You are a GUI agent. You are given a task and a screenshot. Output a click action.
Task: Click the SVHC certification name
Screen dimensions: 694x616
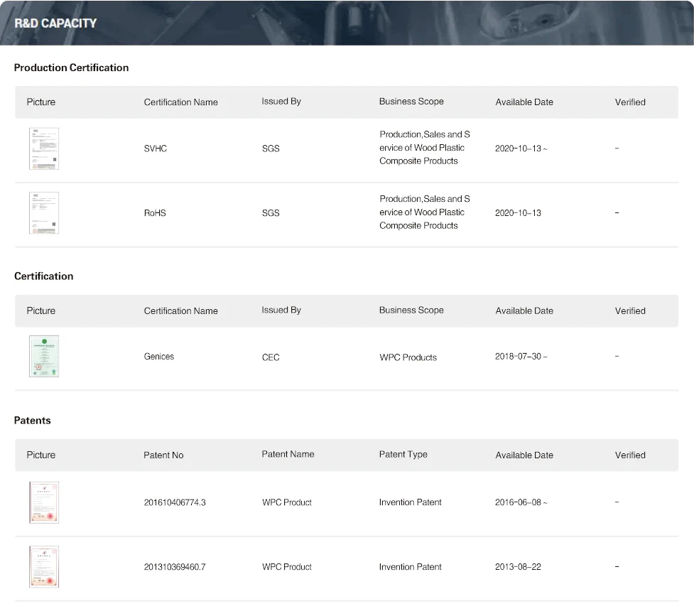156,148
